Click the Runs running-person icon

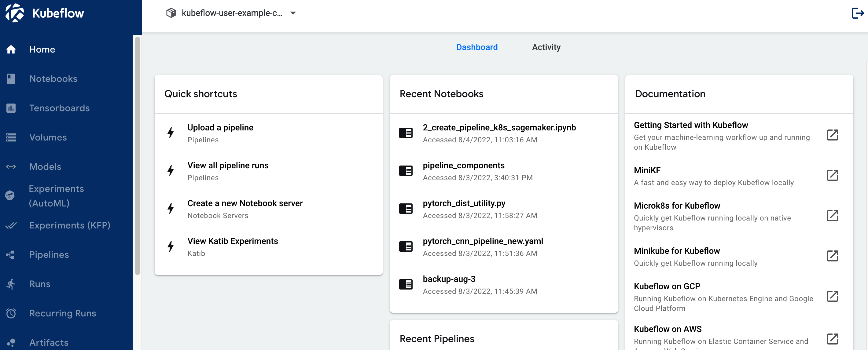click(x=11, y=284)
